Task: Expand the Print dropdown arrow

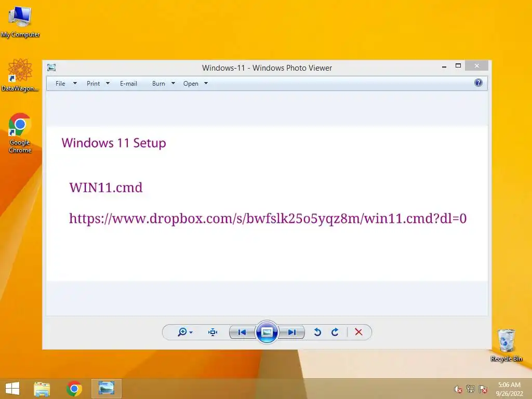Action: click(108, 83)
